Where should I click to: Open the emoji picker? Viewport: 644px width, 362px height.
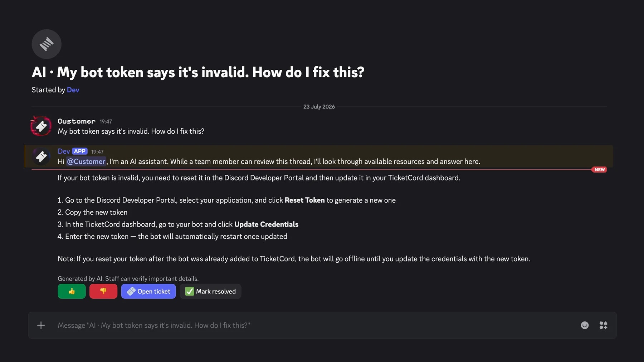[x=585, y=325]
